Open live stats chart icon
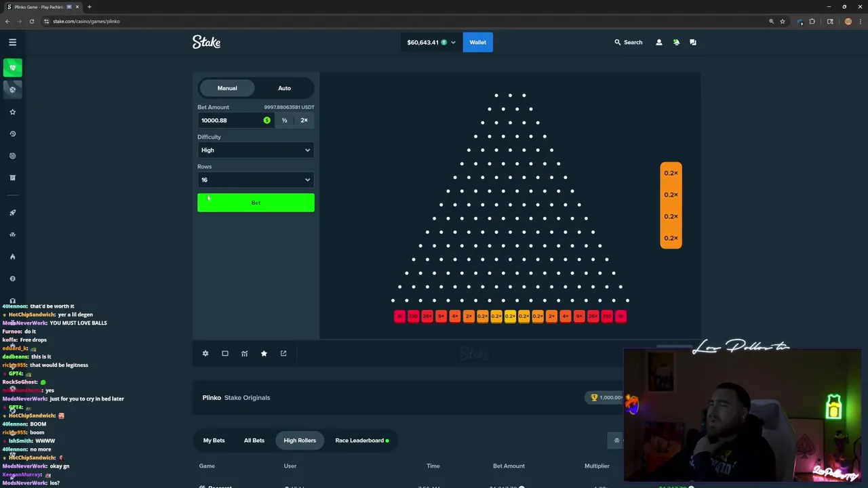Screen dimensions: 868x488 245,353
